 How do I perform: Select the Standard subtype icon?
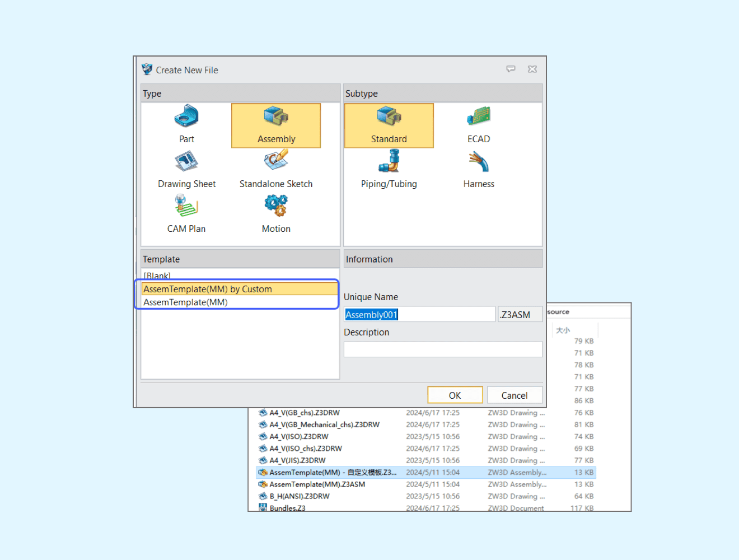click(389, 117)
